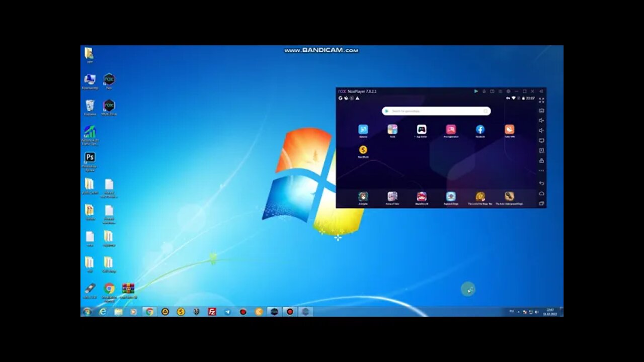Select the Photoshop desktop shortcut
This screenshot has height=362, width=644.
[90, 162]
